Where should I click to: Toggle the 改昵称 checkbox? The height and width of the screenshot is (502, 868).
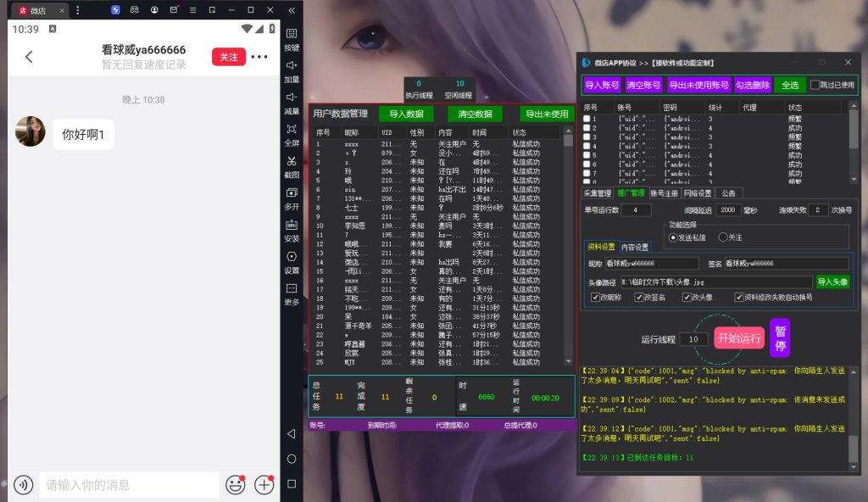coord(595,298)
